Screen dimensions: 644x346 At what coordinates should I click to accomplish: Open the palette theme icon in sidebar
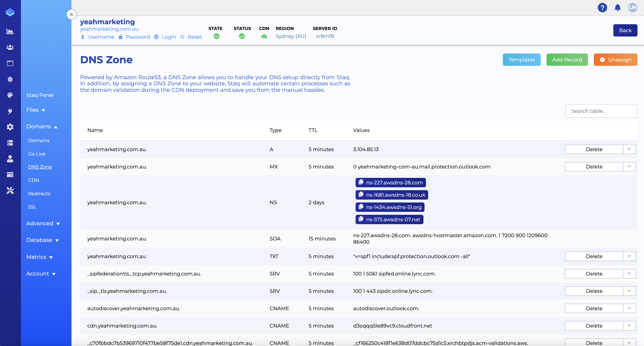pyautogui.click(x=10, y=95)
